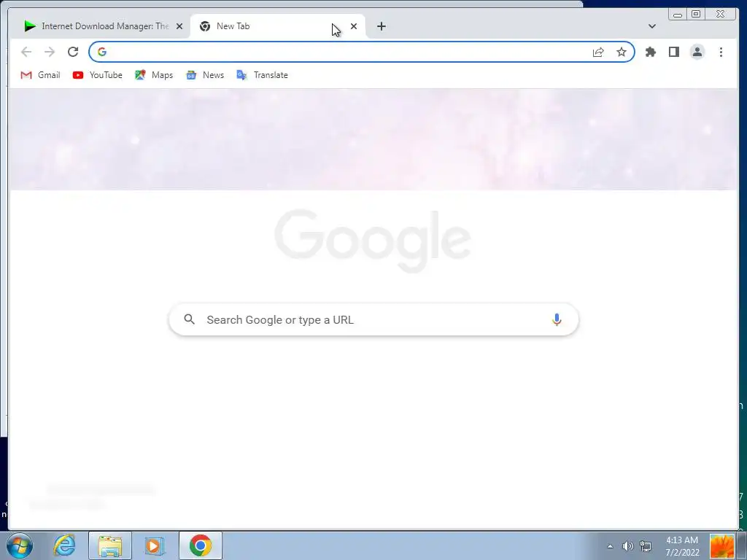Open Windows Media Player from the taskbar
Screen dimensions: 747x560
pos(155,545)
